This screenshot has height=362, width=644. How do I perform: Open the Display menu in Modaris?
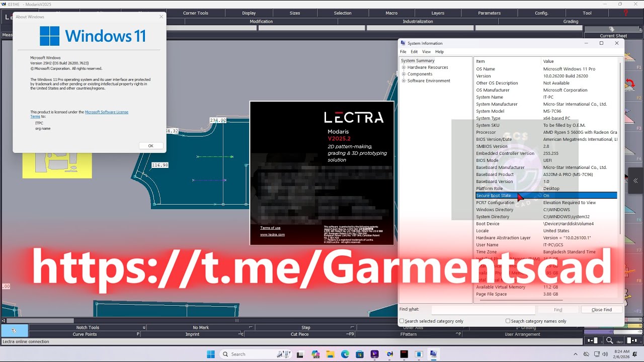point(249,13)
